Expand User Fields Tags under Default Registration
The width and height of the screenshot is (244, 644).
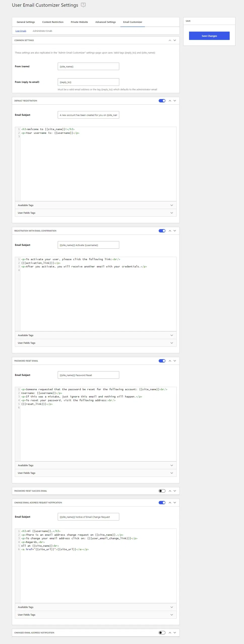point(96,213)
